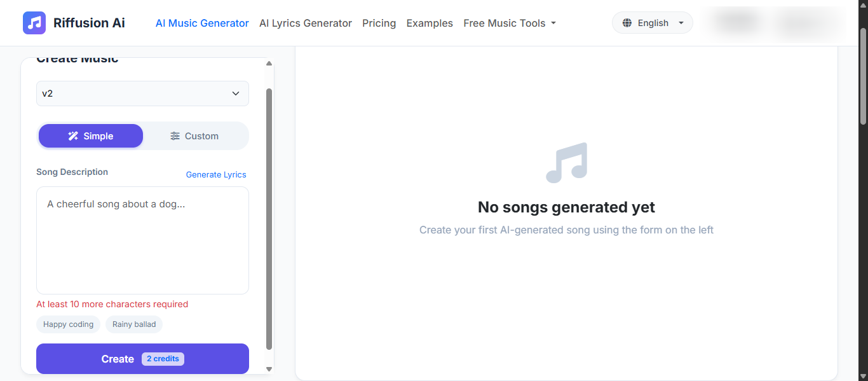868x381 pixels.
Task: Switch to Custom mode
Action: tap(195, 136)
